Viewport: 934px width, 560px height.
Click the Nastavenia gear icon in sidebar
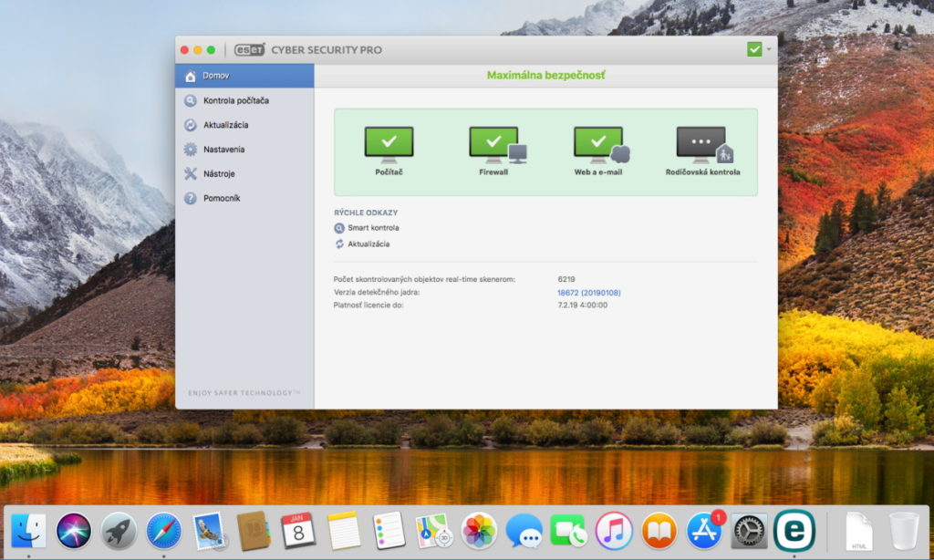click(191, 150)
